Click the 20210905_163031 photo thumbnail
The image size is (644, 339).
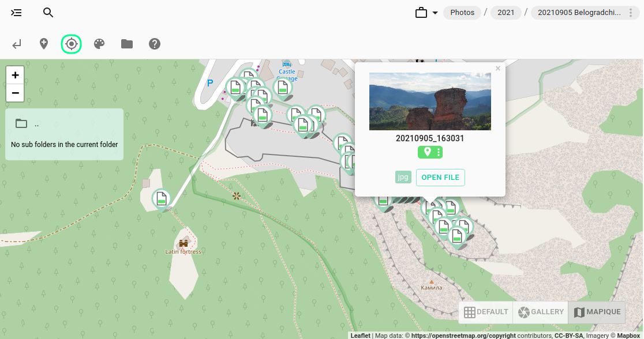click(x=430, y=101)
